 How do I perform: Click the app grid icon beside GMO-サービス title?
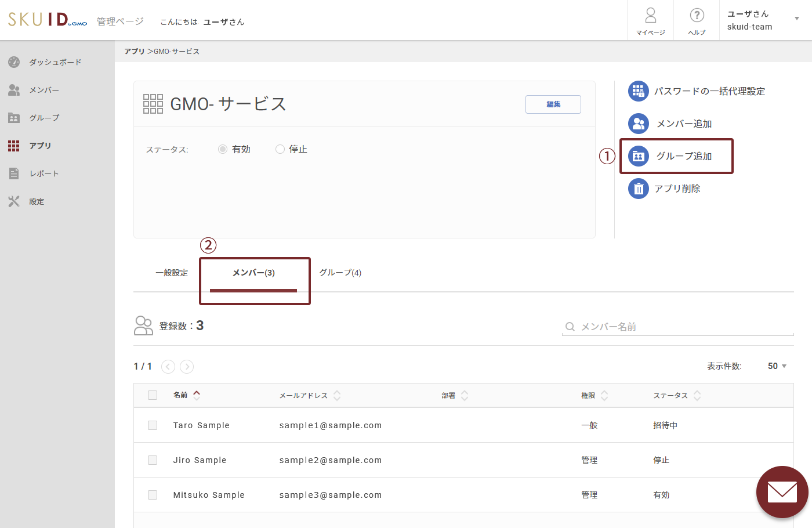tap(153, 104)
